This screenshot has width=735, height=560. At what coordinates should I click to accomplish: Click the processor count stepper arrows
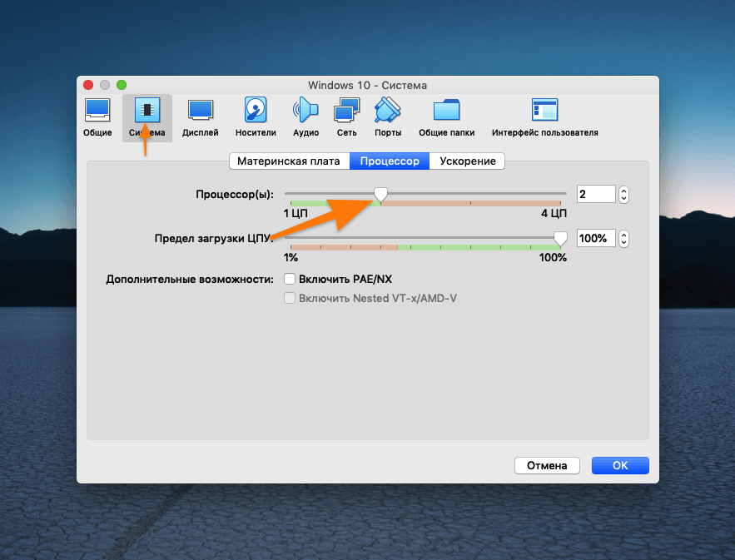pos(623,194)
